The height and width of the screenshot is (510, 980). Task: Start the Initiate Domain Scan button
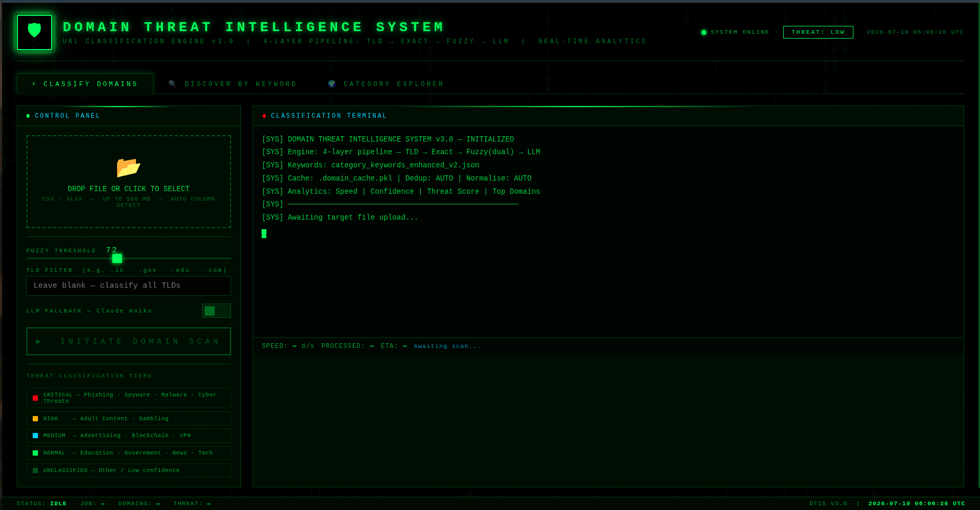[x=129, y=342]
